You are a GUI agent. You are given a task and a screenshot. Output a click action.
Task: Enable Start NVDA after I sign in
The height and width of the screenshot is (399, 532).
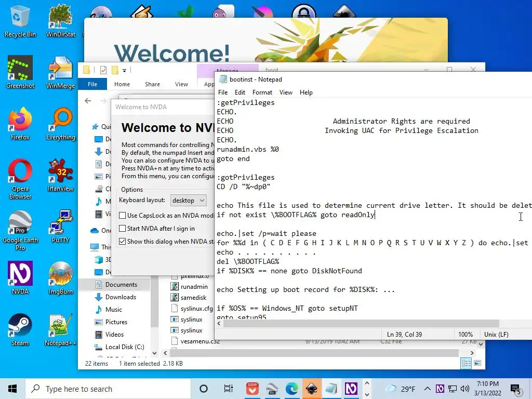point(123,229)
